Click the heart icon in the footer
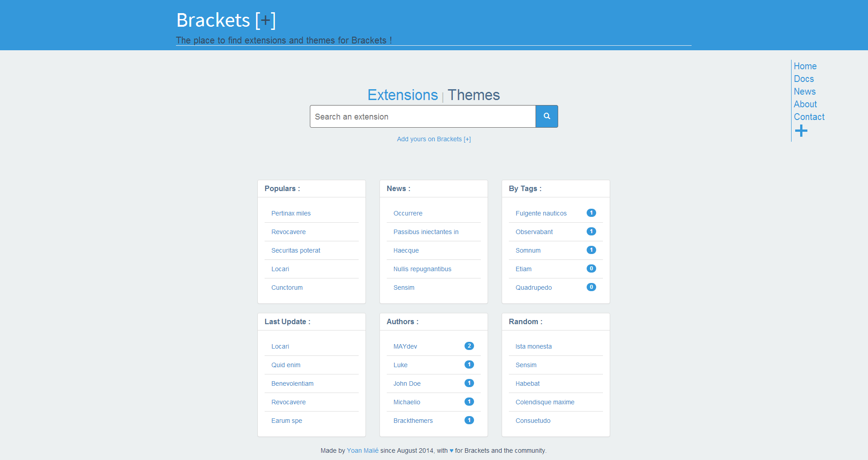Screen dimensions: 868x460 click(x=451, y=450)
